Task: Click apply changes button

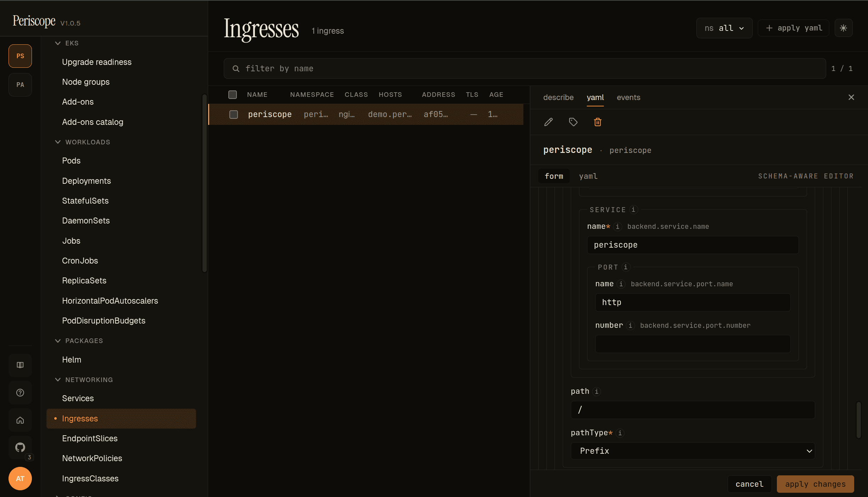Action: coord(815,484)
